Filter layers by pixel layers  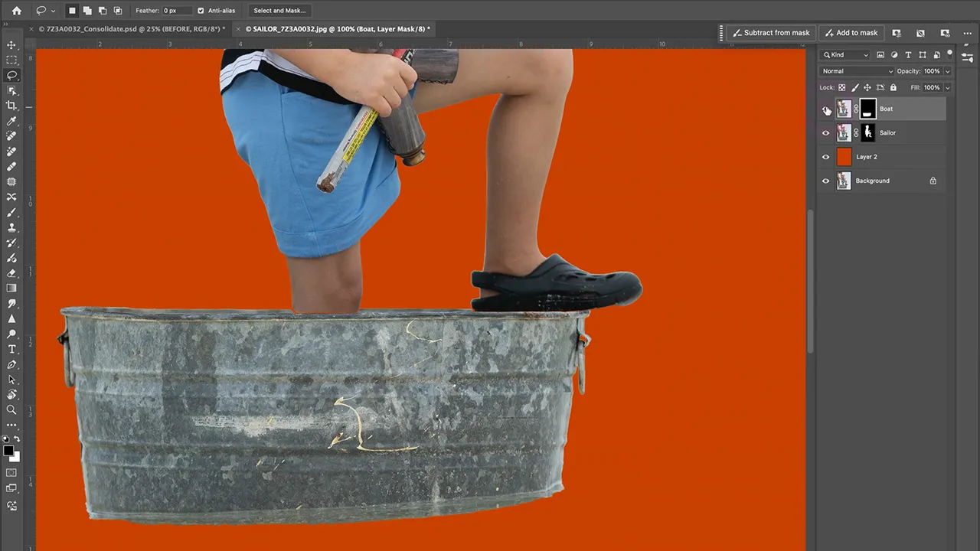[880, 55]
